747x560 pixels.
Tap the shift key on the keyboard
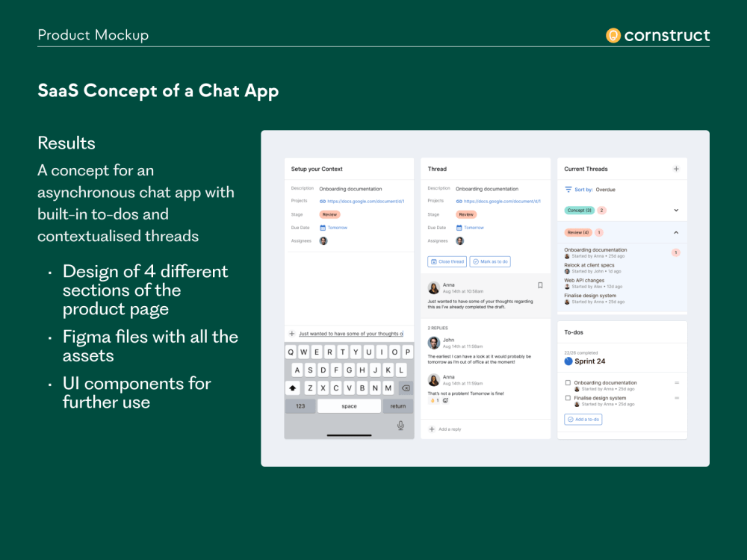tap(293, 388)
